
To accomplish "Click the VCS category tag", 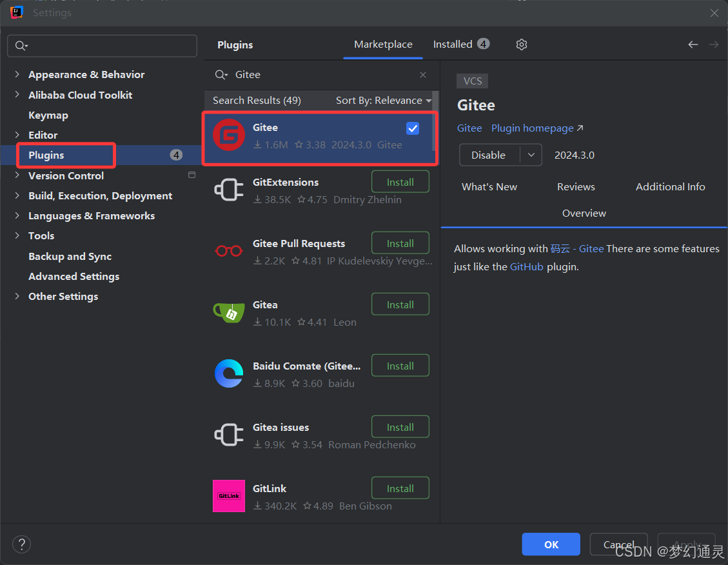I will coord(472,81).
